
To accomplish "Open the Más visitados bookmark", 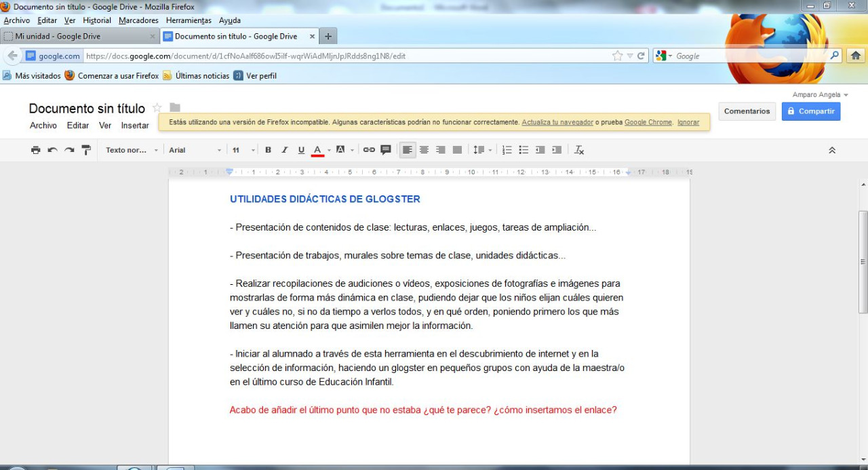I will click(x=32, y=76).
